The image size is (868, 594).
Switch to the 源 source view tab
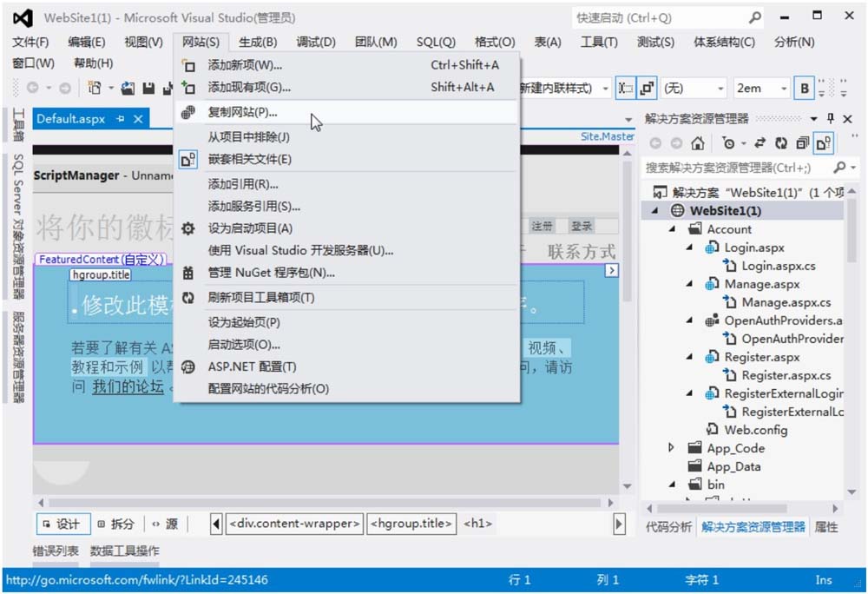pos(166,525)
